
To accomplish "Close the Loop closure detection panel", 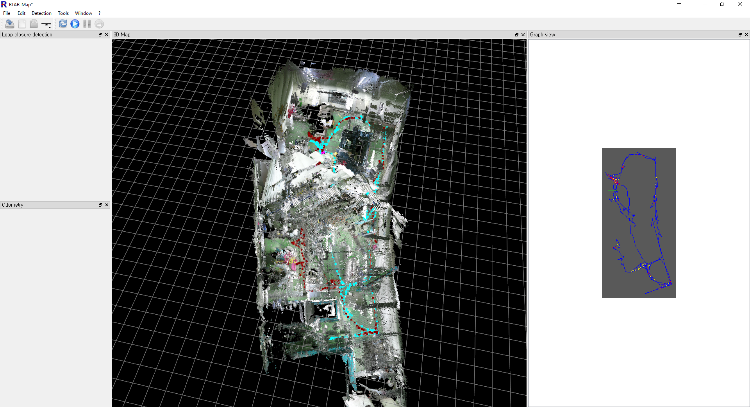I will coord(106,34).
